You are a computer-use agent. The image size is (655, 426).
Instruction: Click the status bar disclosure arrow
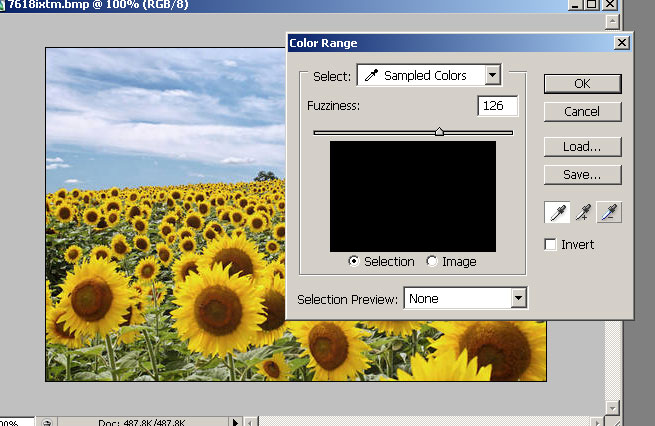pos(235,422)
